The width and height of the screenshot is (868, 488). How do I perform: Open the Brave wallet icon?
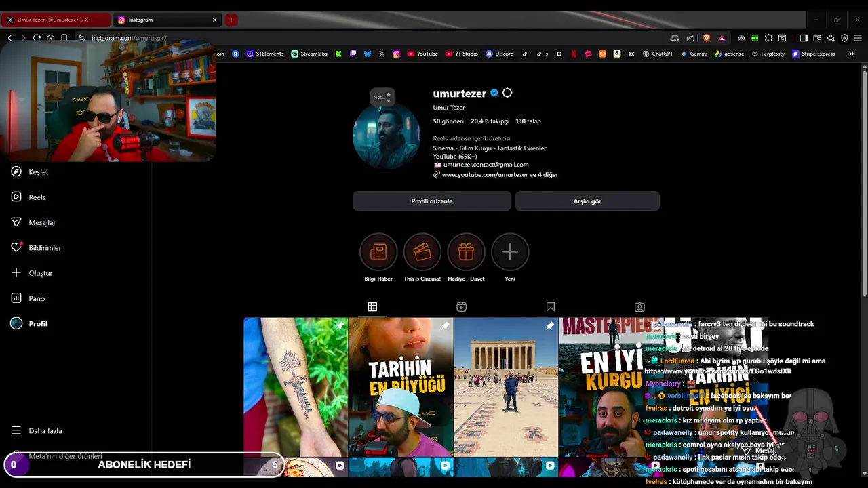click(x=817, y=38)
